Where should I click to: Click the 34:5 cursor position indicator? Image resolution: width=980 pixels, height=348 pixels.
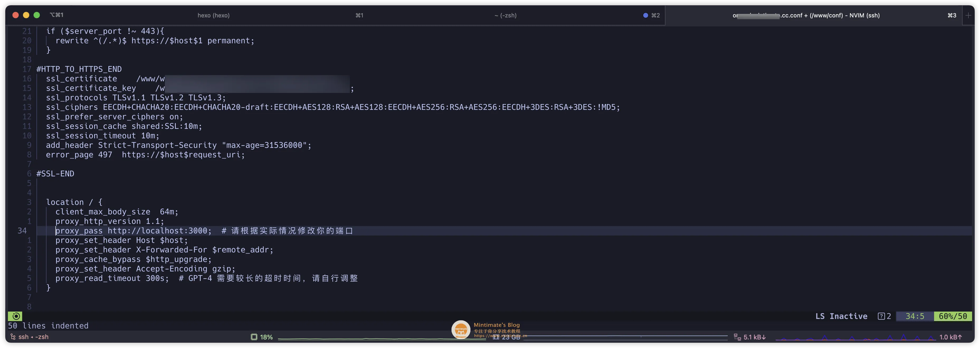915,316
